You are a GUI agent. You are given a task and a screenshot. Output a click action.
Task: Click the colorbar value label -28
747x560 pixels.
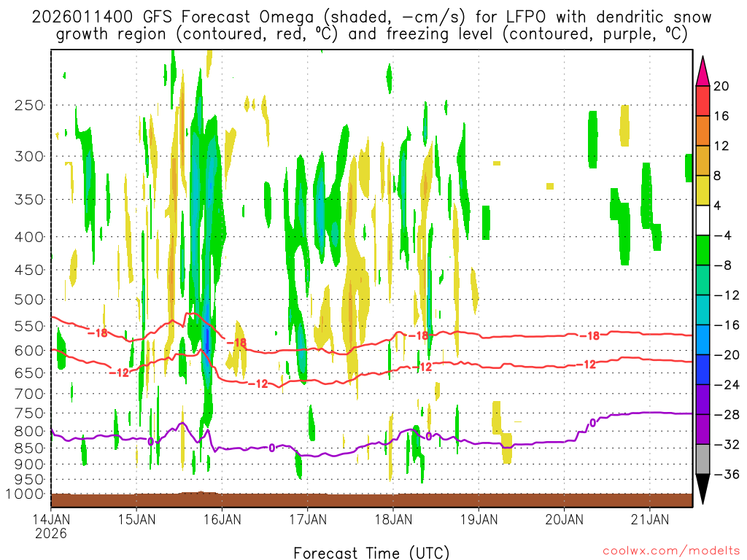726,415
